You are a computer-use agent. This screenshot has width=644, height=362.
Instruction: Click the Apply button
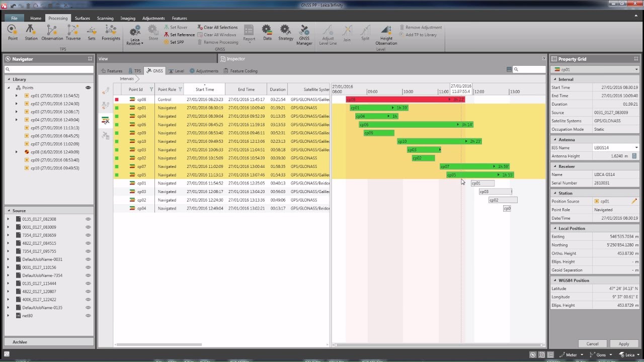[624, 344]
